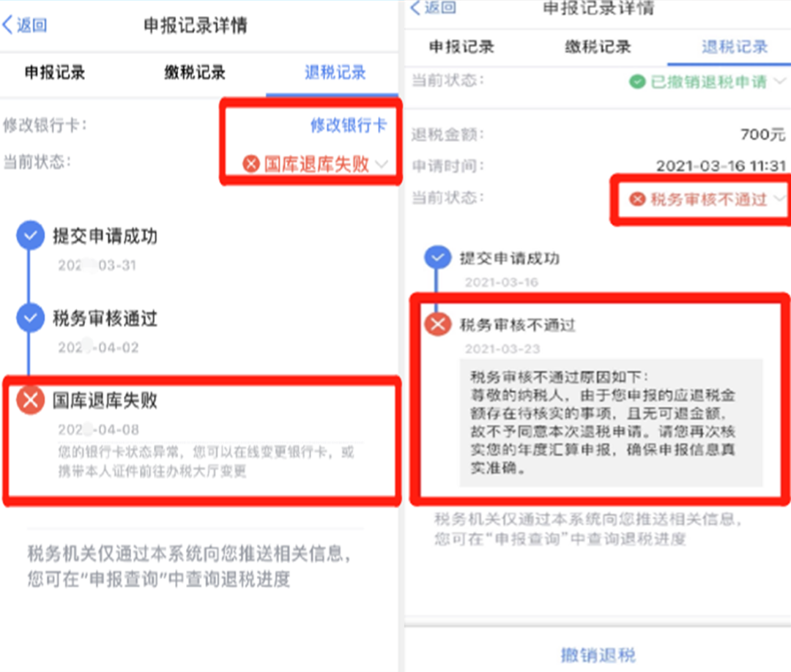The width and height of the screenshot is (791, 672).
Task: Select 退税记录 tab on right screen
Action: pos(735,47)
